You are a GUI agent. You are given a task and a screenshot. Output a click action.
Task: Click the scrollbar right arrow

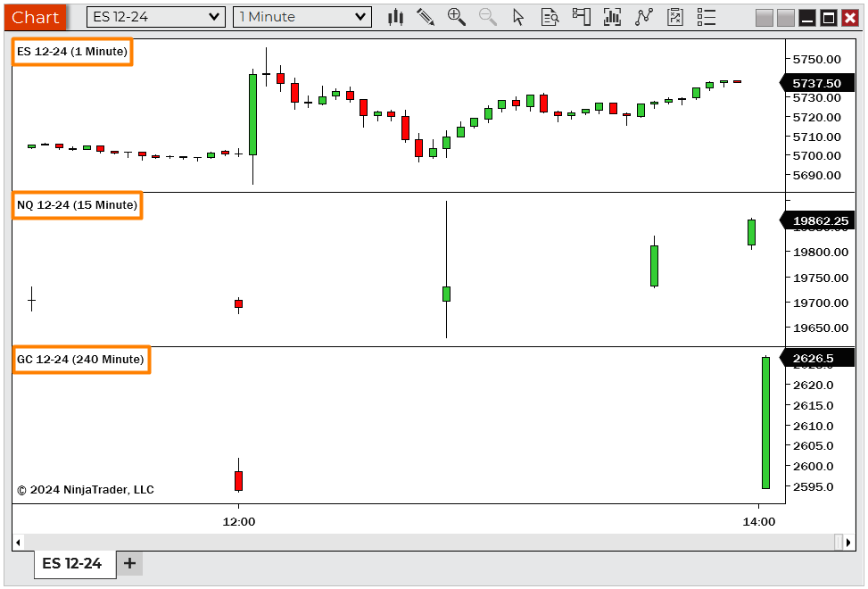848,542
